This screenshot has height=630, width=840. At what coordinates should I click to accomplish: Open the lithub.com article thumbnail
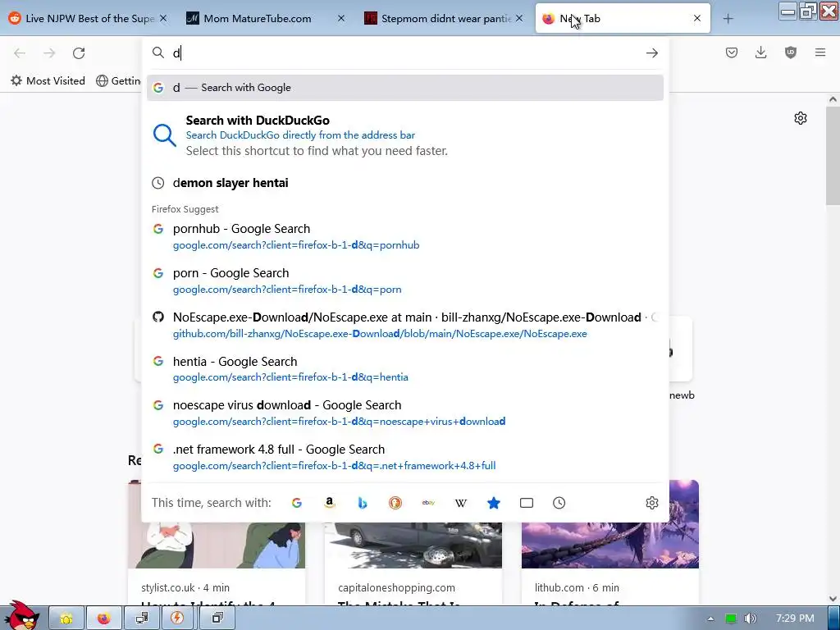click(x=610, y=524)
